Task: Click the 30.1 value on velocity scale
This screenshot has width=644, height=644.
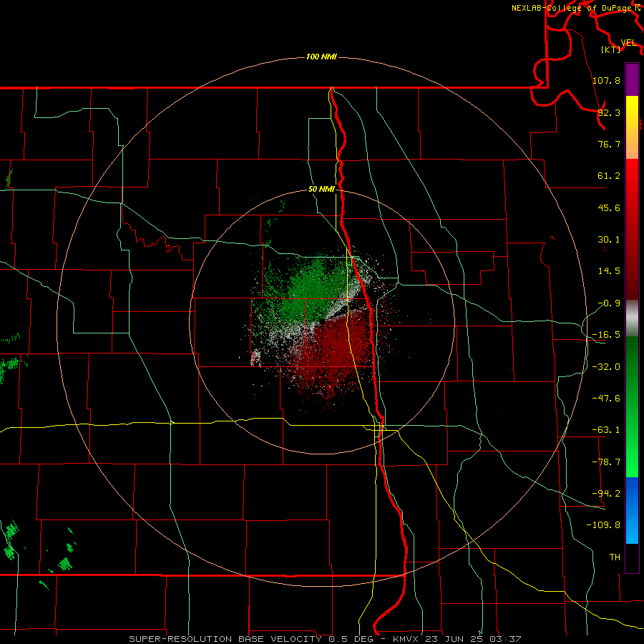Action: click(x=609, y=240)
